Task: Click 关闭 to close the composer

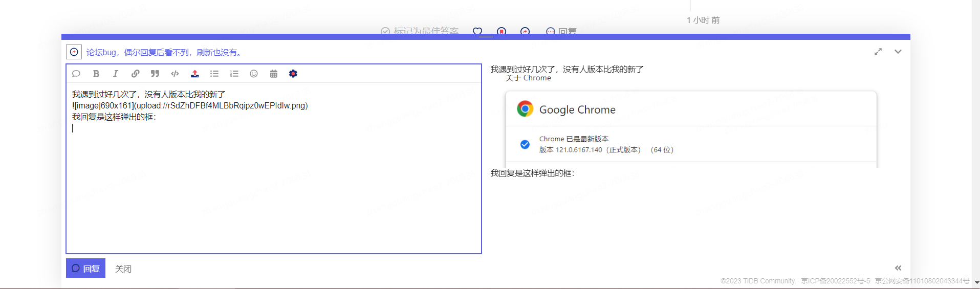Action: (x=123, y=269)
